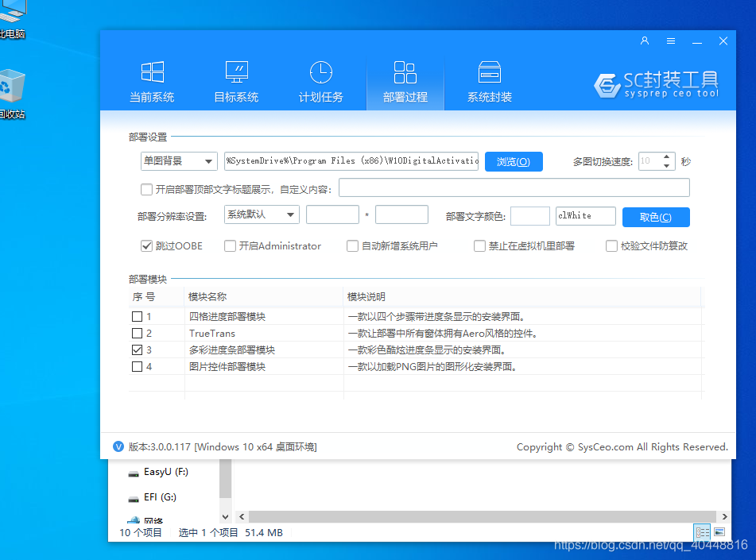Image resolution: width=756 pixels, height=560 pixels.
Task: Check the 自动新增系统用户 option
Action: click(352, 245)
